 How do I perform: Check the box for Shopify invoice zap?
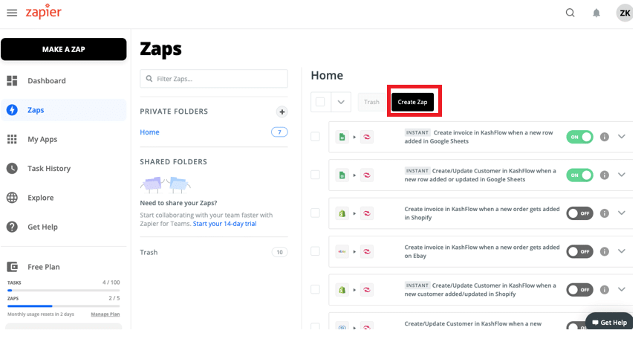[x=316, y=213]
